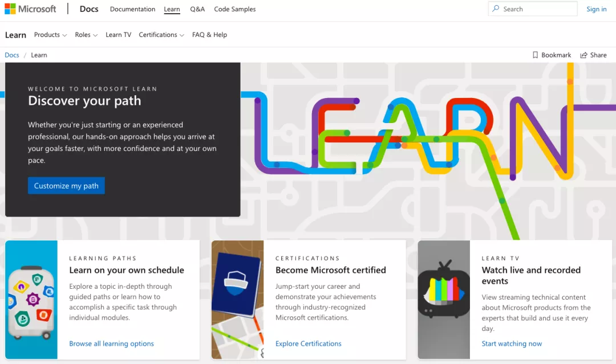
Task: Open Code Samples in top navigation
Action: [235, 9]
